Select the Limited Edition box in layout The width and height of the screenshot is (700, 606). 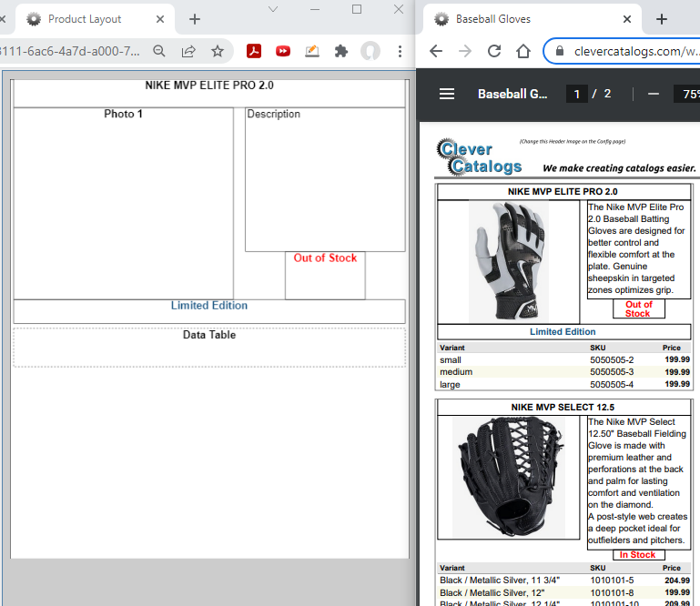click(x=209, y=311)
